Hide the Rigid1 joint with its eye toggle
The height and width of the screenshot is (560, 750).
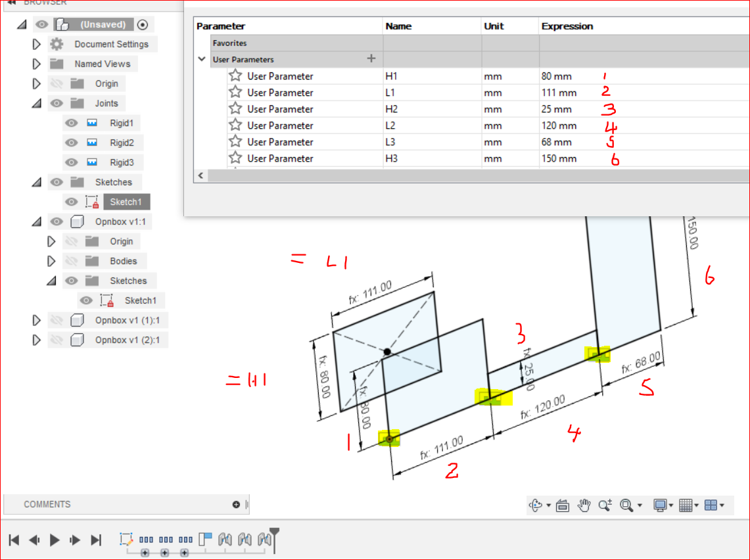pos(71,123)
